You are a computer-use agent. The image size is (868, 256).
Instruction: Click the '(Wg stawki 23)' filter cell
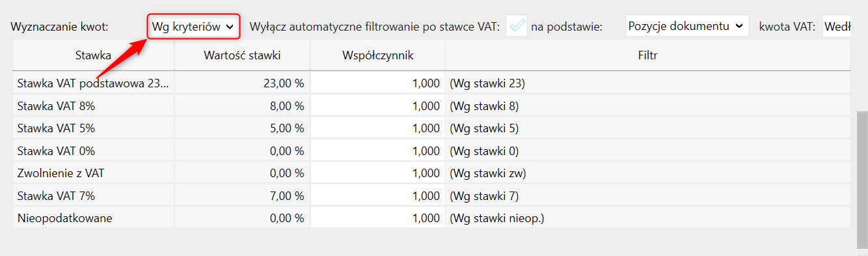pos(647,83)
